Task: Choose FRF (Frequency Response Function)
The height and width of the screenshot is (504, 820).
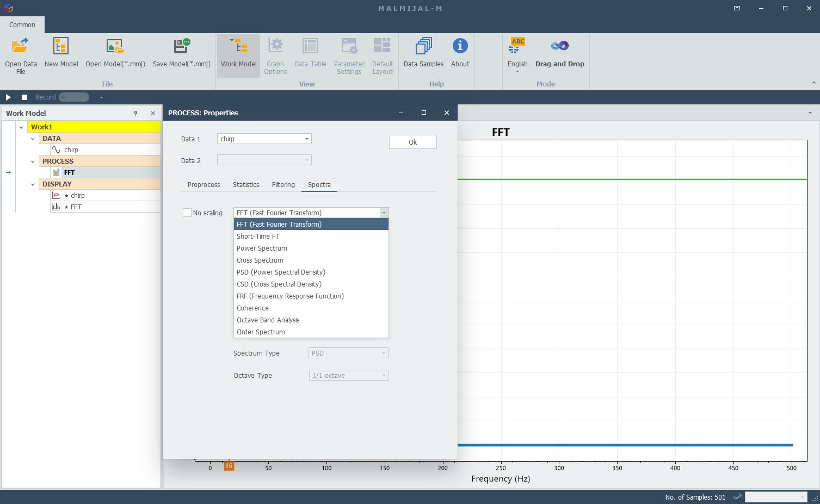Action: tap(311, 296)
